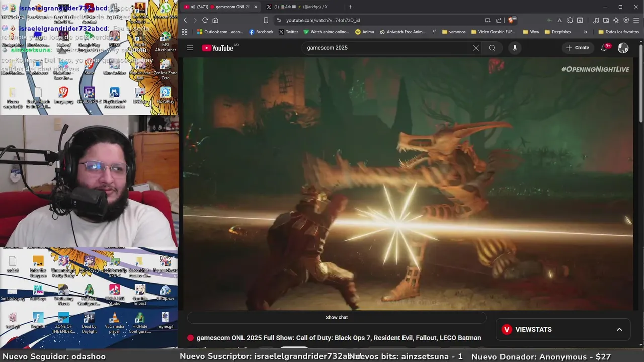The height and width of the screenshot is (362, 644).
Task: Open the Outlook.com bookmark
Action: pos(220,32)
